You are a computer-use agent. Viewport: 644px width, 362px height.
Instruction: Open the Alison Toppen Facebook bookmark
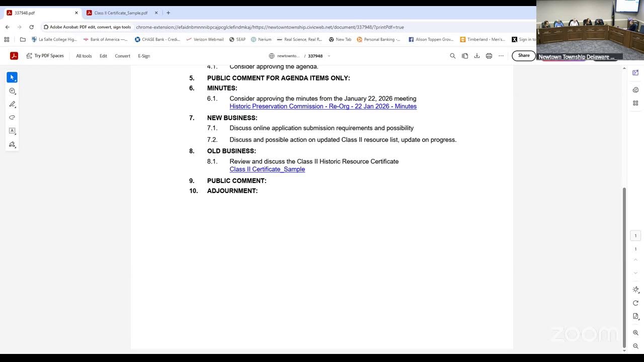coord(431,39)
